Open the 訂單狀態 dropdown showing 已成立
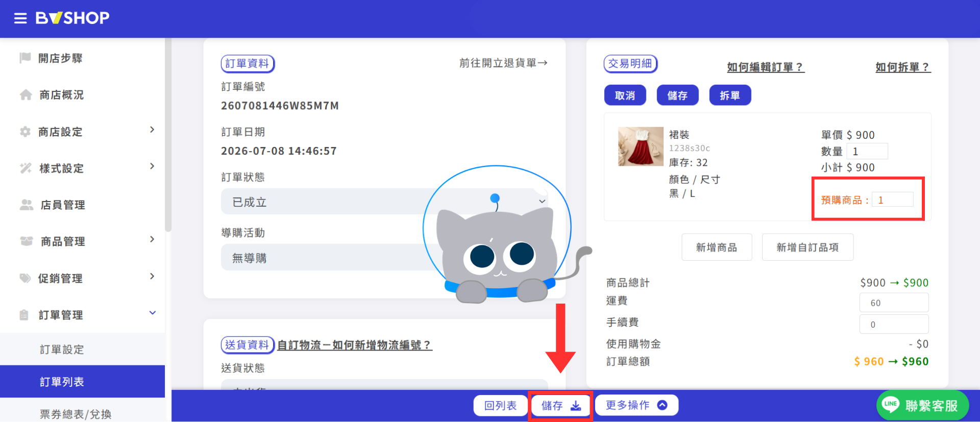This screenshot has height=422, width=980. 384,202
